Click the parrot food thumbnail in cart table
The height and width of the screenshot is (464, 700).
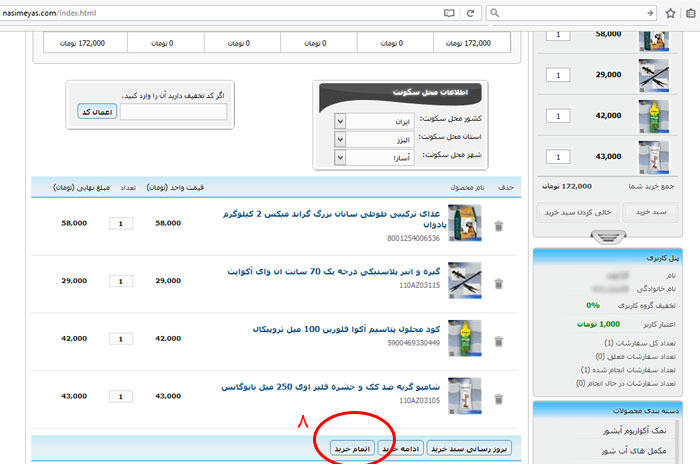click(x=465, y=223)
